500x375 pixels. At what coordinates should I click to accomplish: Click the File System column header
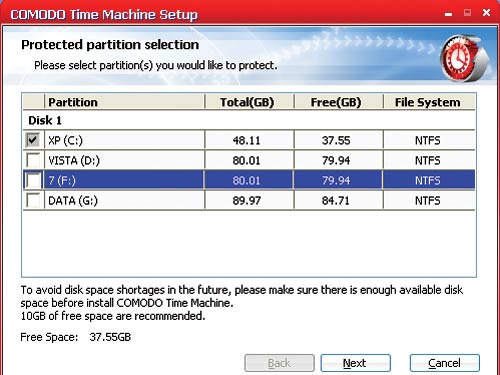pyautogui.click(x=429, y=102)
